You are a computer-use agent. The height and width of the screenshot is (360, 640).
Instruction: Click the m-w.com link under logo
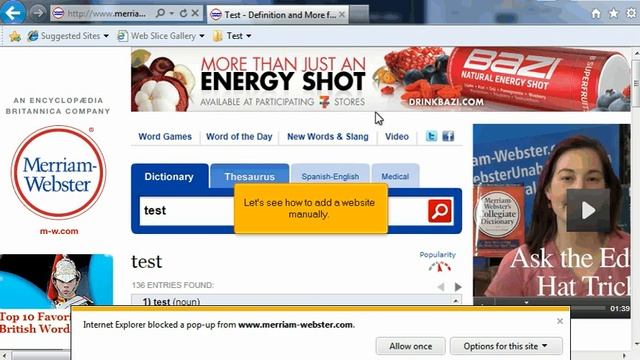(x=59, y=231)
